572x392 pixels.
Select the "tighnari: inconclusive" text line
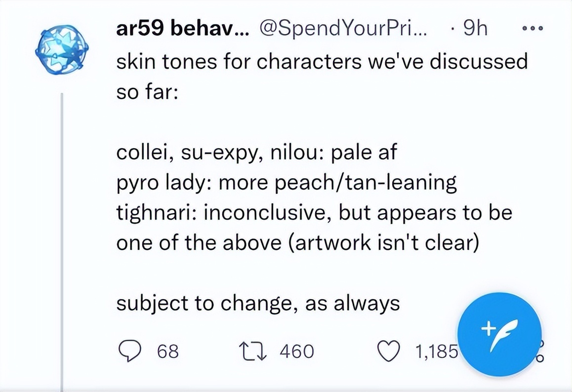pos(314,213)
